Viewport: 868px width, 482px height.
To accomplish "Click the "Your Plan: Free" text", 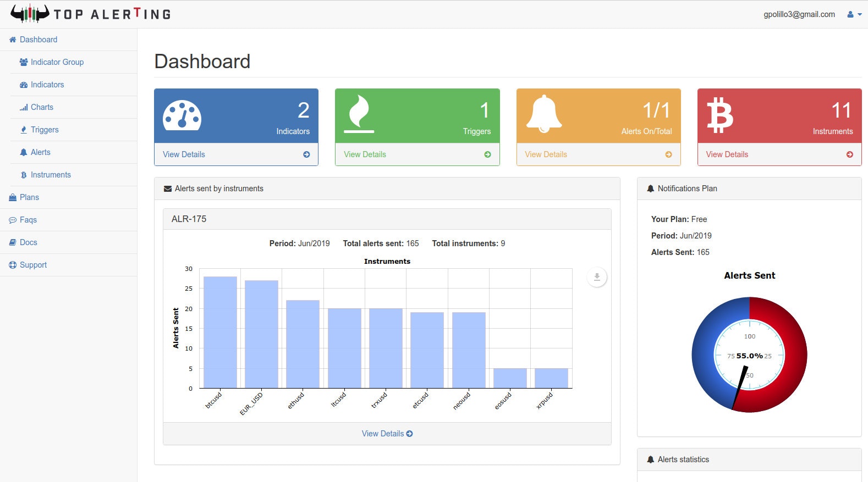I will (x=679, y=219).
